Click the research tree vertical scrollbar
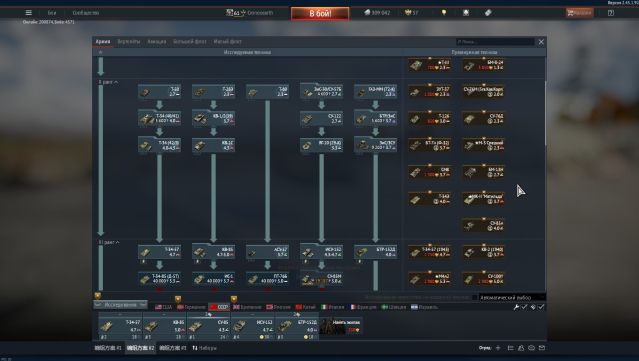The width and height of the screenshot is (639, 361). [x=545, y=113]
